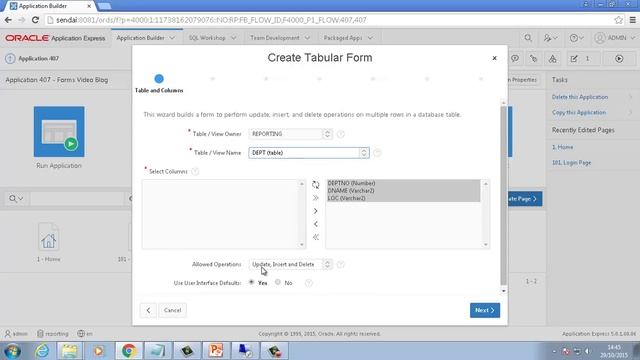The width and height of the screenshot is (640, 360).
Task: Click the Run Page play icon in toolbar
Action: [619, 59]
